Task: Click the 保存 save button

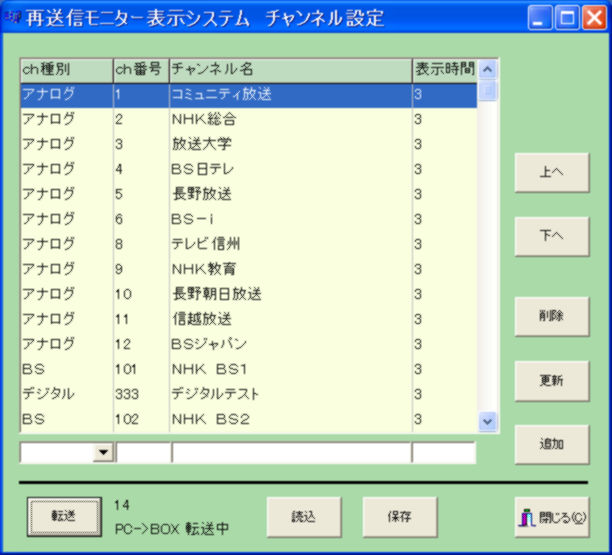Action: 400,517
